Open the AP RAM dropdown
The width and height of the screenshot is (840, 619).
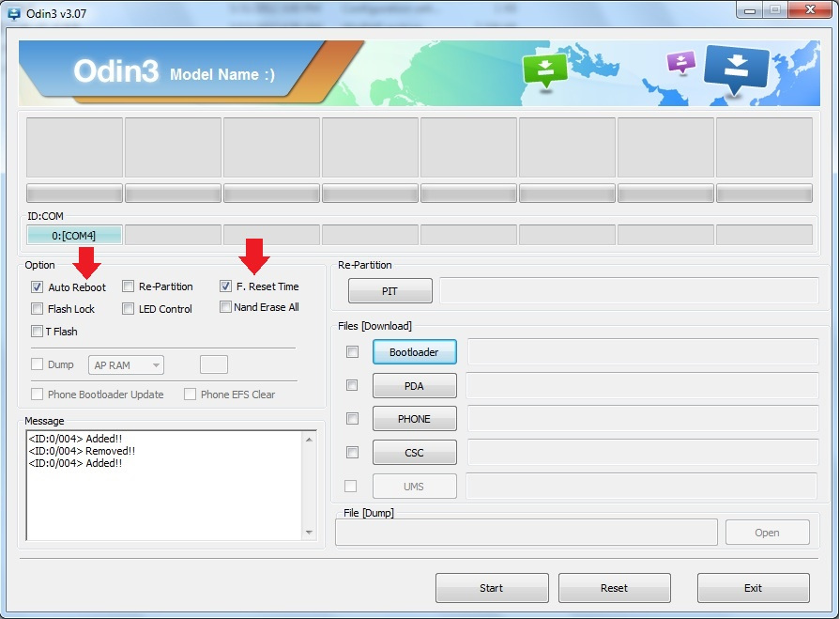[127, 364]
